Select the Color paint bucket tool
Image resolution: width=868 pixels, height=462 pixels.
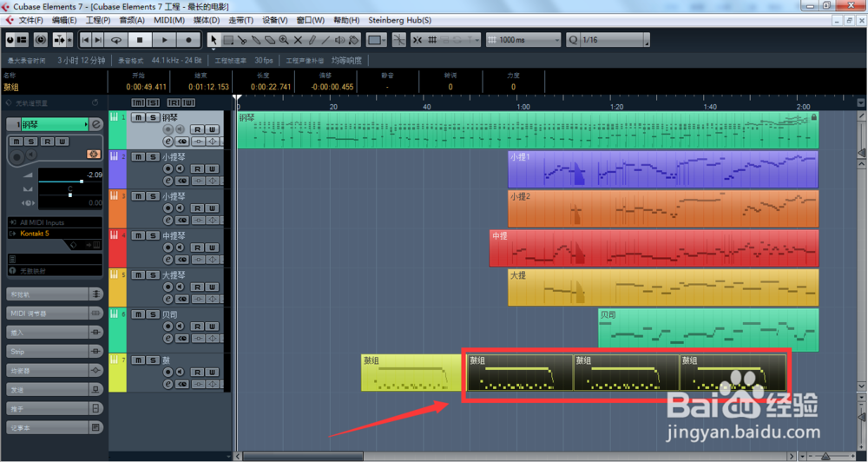point(354,40)
